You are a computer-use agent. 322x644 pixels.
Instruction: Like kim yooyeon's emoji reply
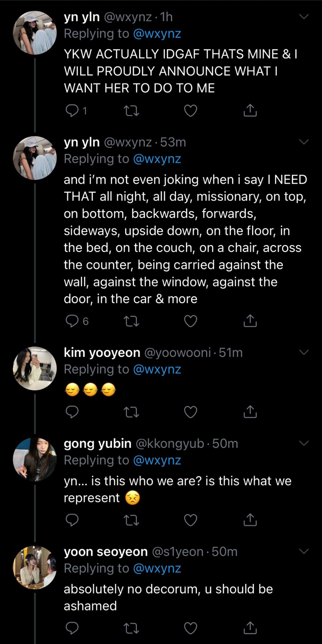(x=190, y=412)
